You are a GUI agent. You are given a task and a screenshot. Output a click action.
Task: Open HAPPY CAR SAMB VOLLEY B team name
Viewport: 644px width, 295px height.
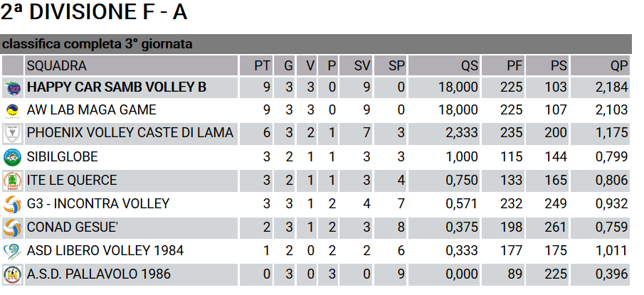[117, 87]
